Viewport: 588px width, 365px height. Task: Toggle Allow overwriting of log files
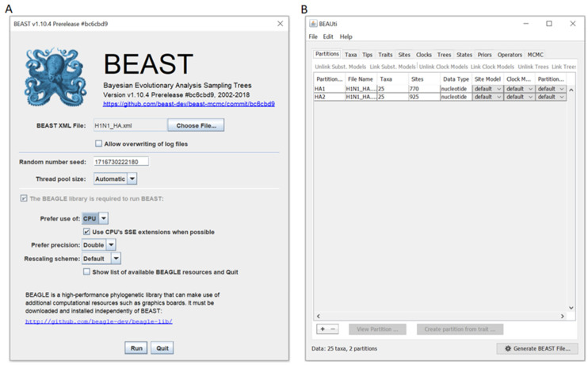point(98,144)
